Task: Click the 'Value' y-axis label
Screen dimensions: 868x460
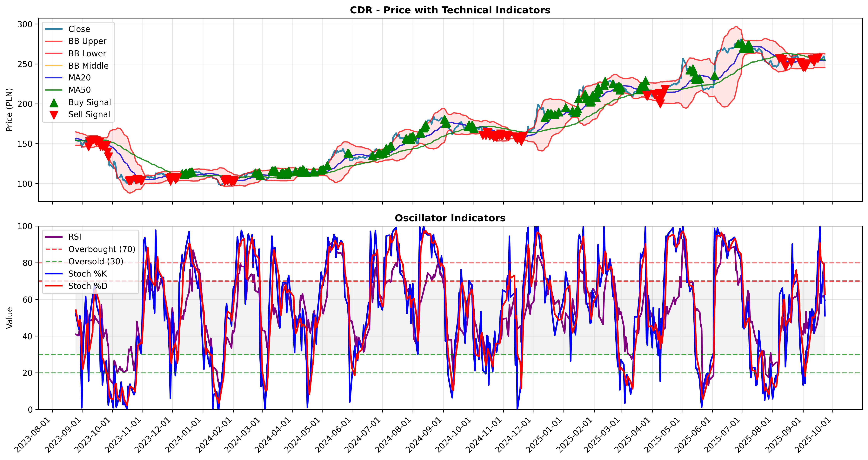Action: [x=10, y=318]
